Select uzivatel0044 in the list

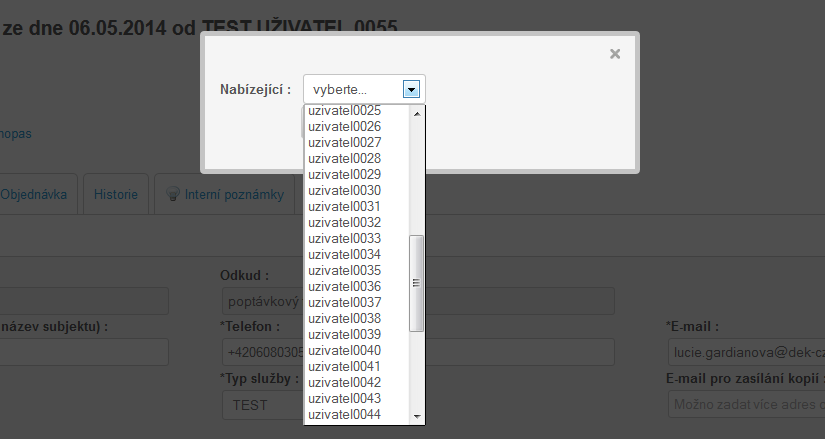coord(357,415)
